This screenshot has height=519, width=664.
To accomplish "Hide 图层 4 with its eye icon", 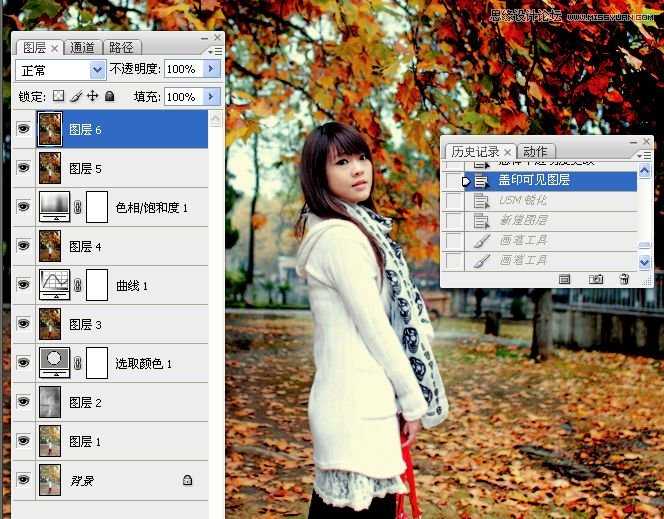I will 24,245.
